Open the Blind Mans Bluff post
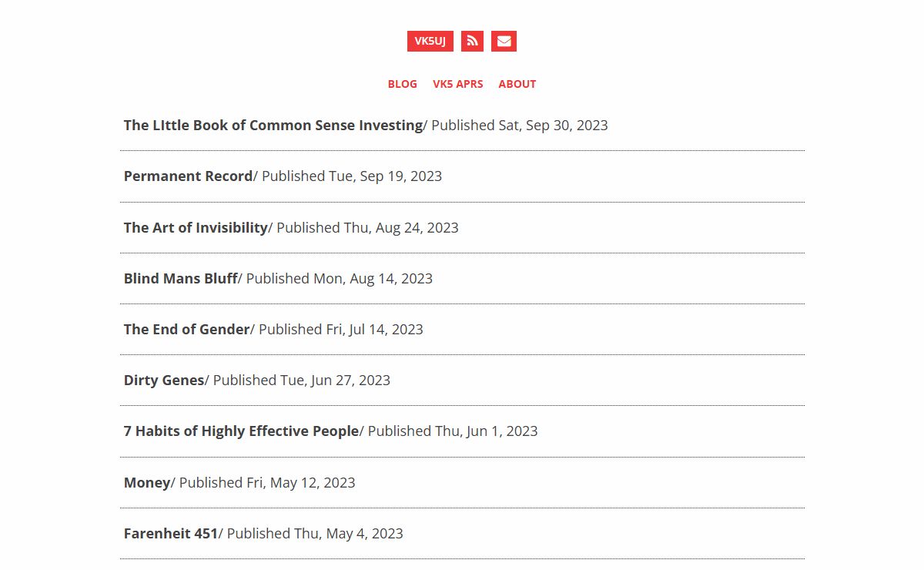924x570 pixels. (x=181, y=278)
